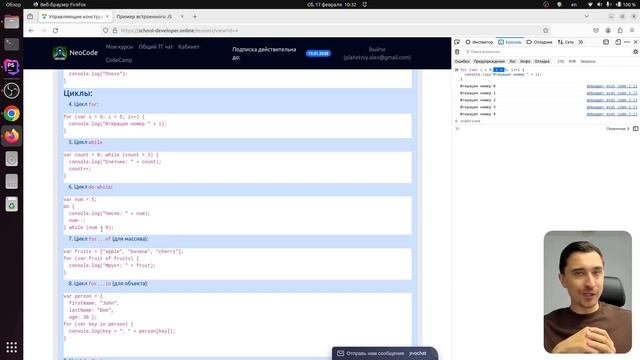Image resolution: width=640 pixels, height=360 pixels.
Task: Open the Firefox View icon left of tabs
Action: 30,17
